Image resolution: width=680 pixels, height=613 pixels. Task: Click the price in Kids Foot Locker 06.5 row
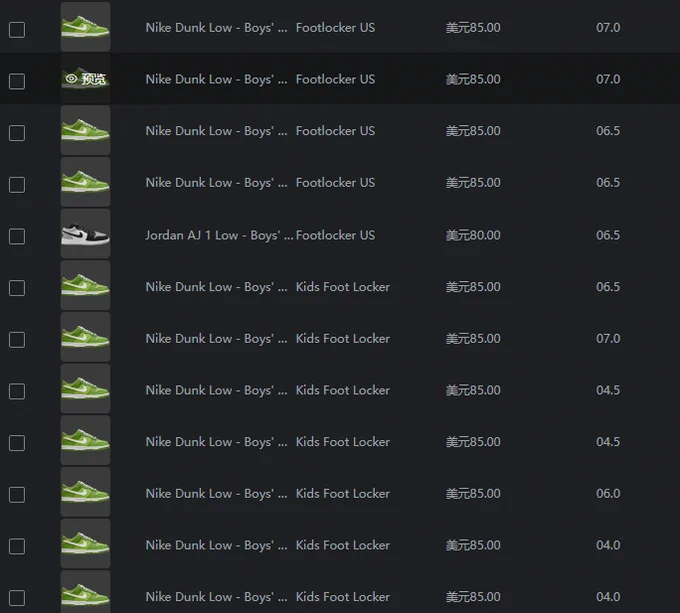click(x=473, y=287)
